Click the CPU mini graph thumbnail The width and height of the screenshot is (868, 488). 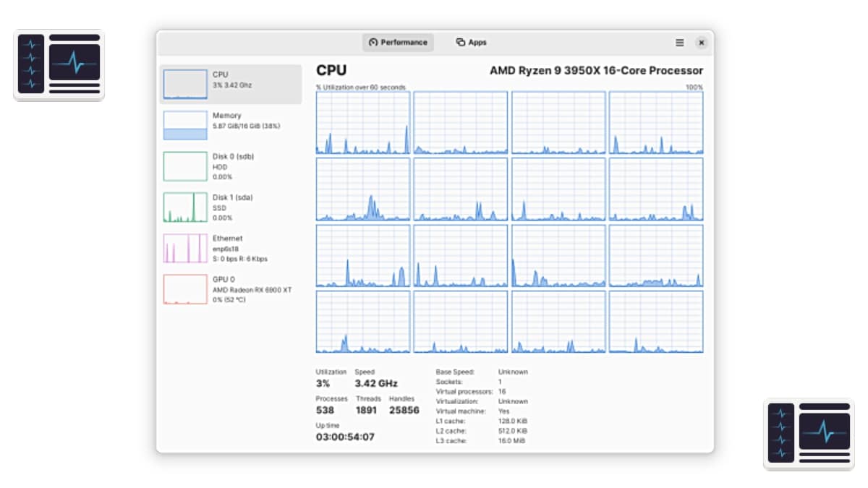click(185, 85)
